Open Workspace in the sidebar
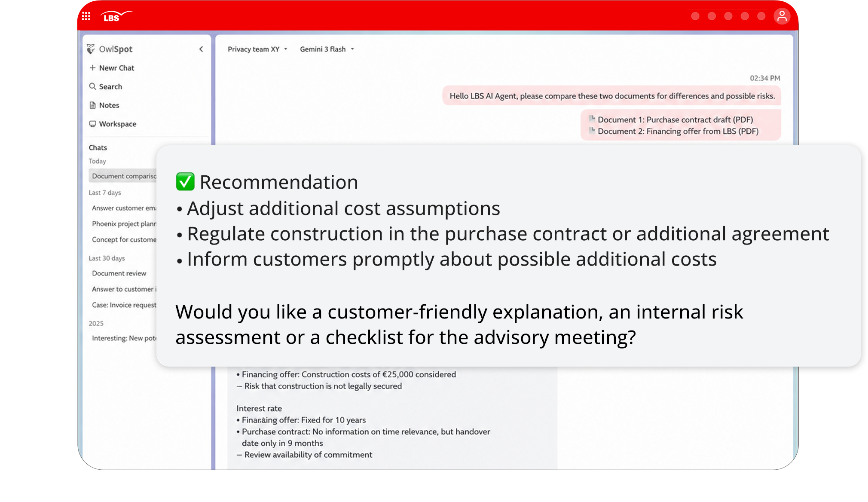 point(113,124)
